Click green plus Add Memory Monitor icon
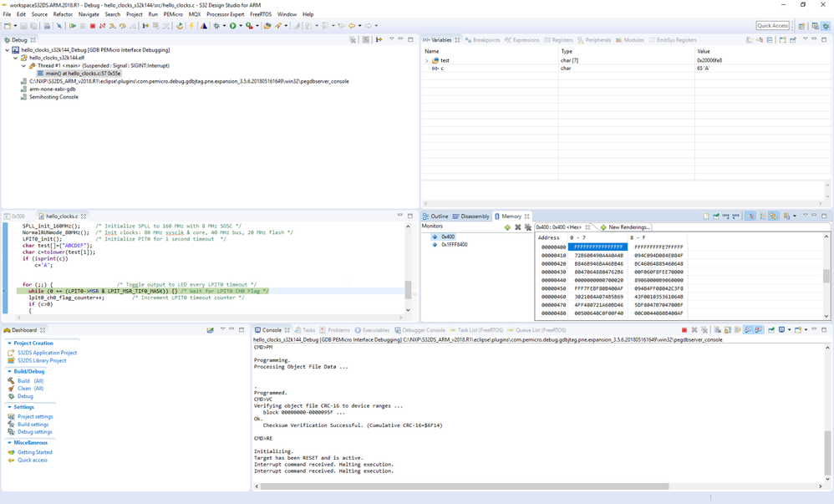The width and height of the screenshot is (834, 504). point(507,227)
